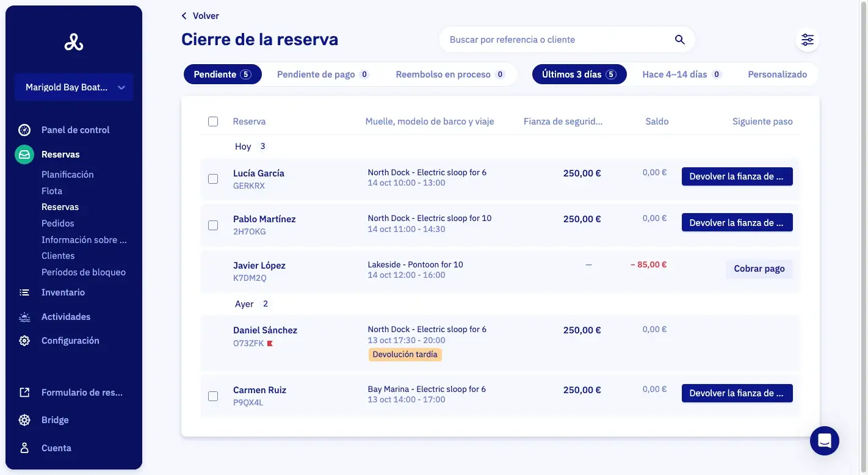Click the Bridge helm wheel icon
This screenshot has width=868, height=475.
pyautogui.click(x=24, y=420)
